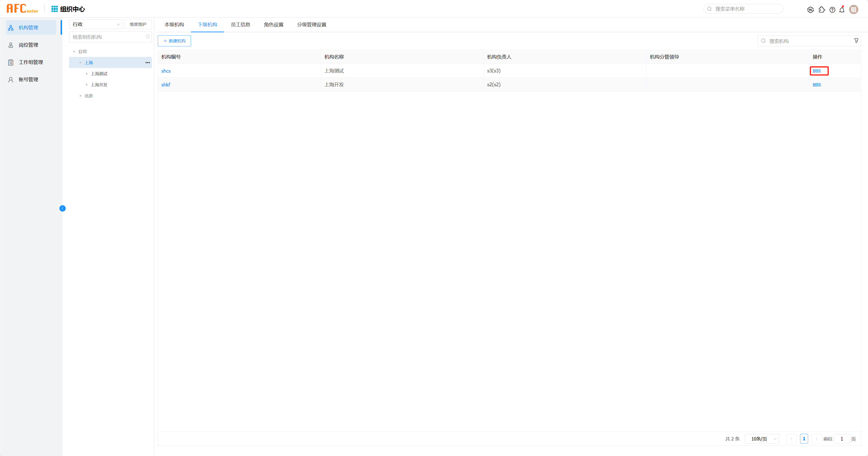Click the user avatar in header
868x456 pixels.
(853, 9)
